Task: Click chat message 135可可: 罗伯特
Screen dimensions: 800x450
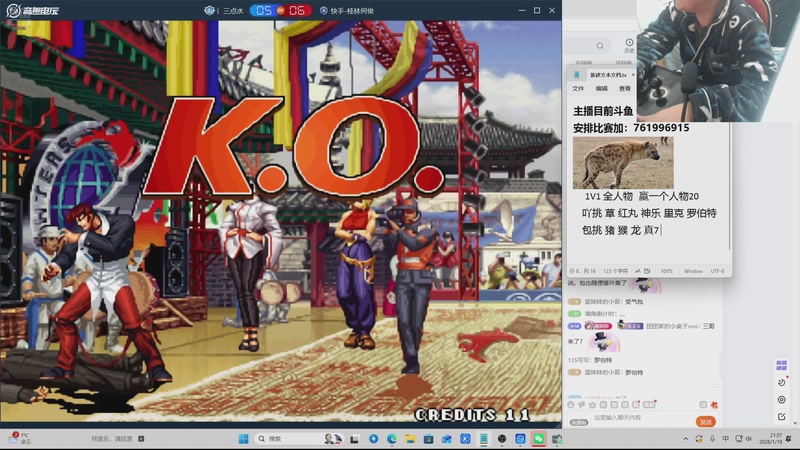Action: 590,360
